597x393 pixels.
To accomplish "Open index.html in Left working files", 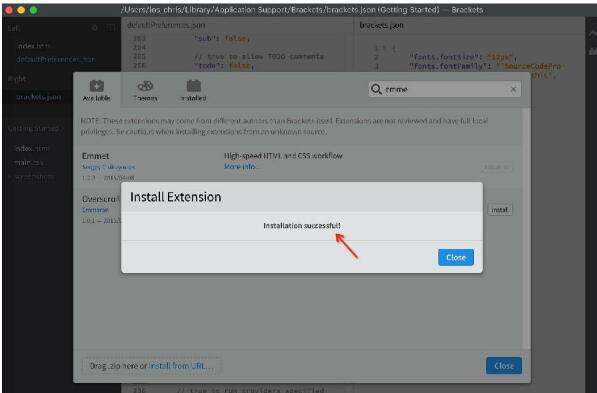I will [x=34, y=46].
